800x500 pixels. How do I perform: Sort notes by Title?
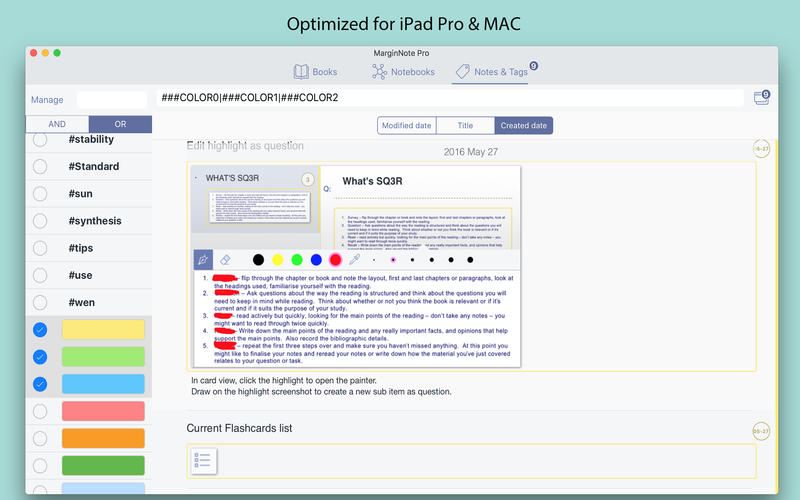point(465,126)
